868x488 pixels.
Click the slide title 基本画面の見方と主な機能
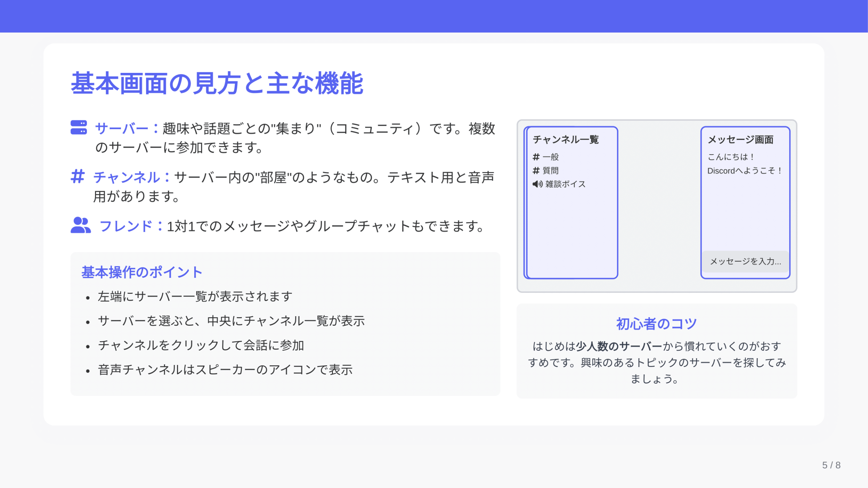click(217, 83)
